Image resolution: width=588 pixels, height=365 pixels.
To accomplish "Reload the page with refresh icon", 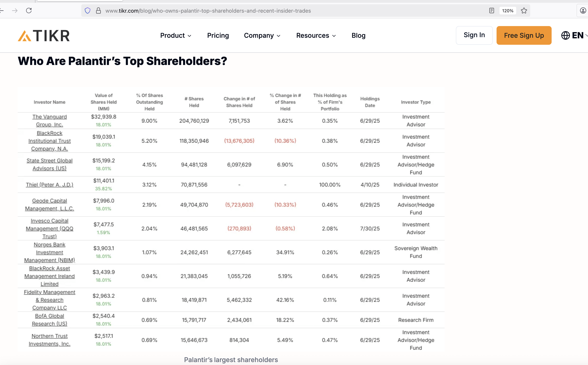I will 29,11.
